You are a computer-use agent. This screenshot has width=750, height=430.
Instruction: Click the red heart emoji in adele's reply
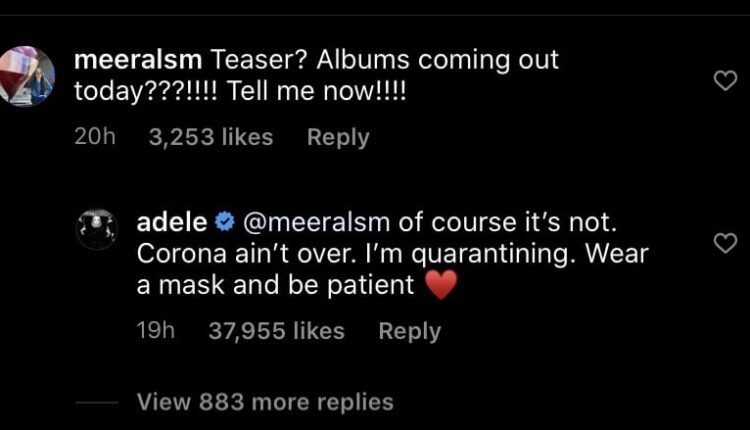pos(440,285)
